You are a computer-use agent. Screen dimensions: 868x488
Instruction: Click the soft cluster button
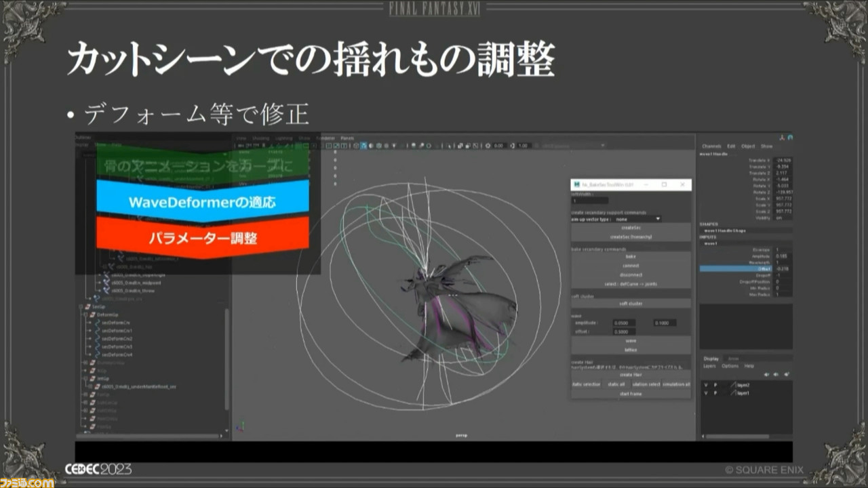tap(631, 304)
